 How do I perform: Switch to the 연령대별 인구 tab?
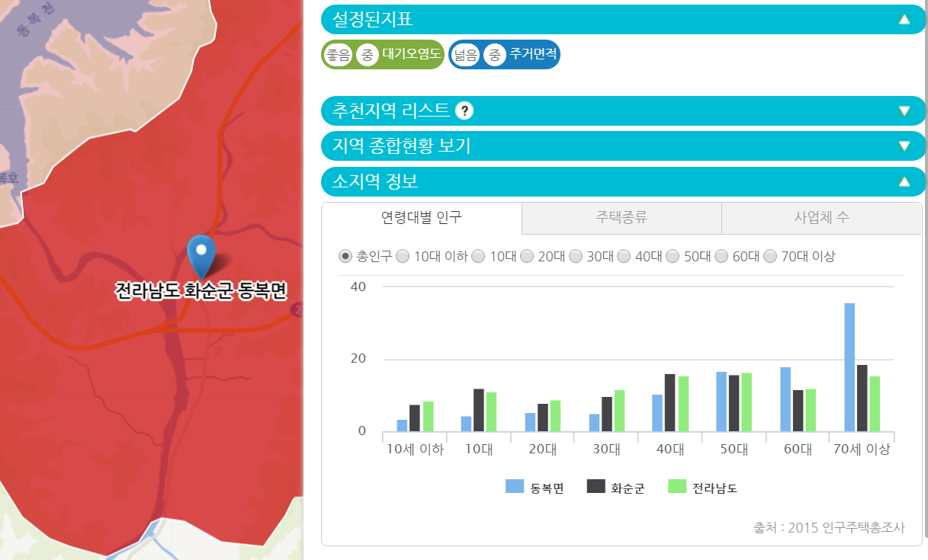pyautogui.click(x=422, y=218)
